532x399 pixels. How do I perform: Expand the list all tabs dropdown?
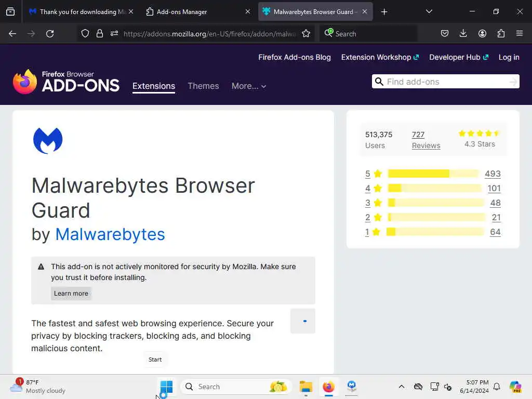coord(429,11)
